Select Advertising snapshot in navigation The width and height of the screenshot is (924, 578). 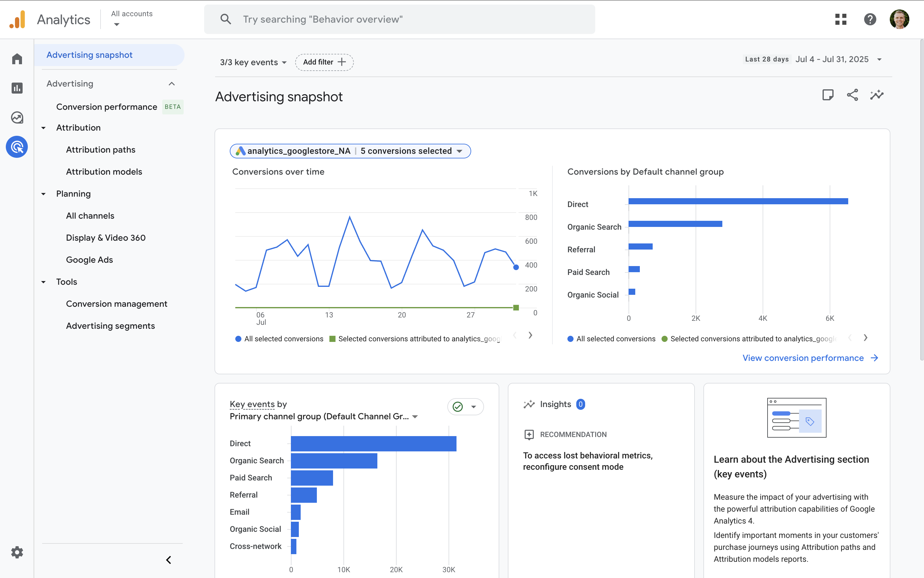pos(109,55)
